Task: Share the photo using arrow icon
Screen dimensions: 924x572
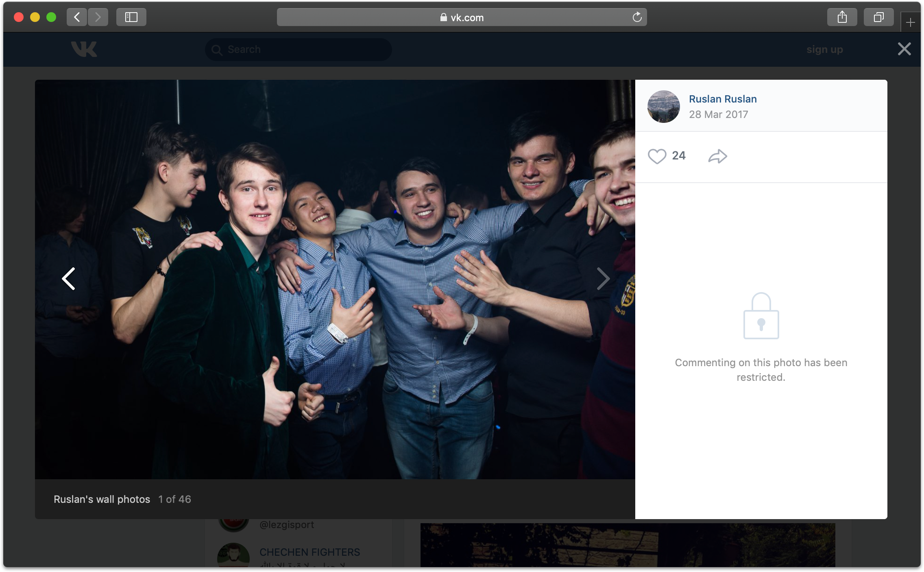Action: point(717,156)
